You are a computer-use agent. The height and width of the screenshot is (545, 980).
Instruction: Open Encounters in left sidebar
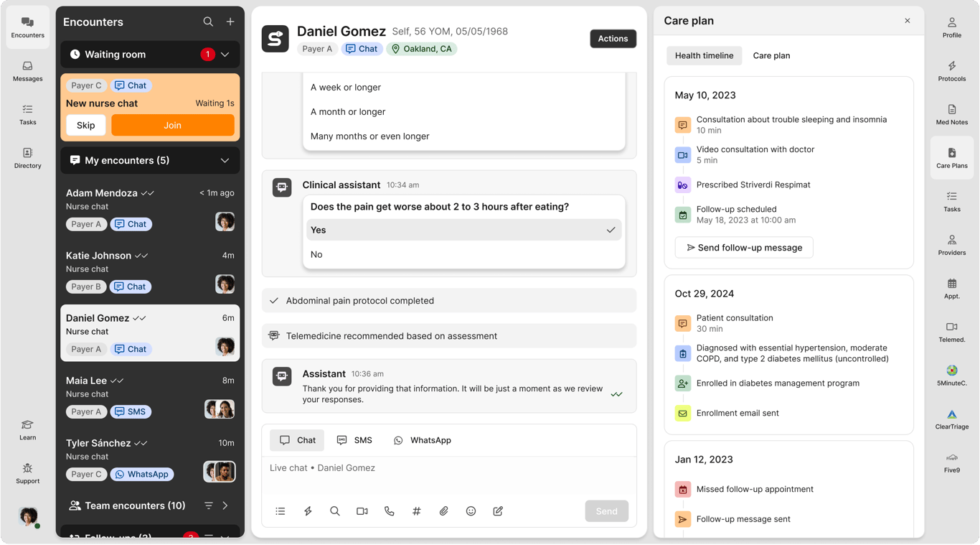point(27,27)
